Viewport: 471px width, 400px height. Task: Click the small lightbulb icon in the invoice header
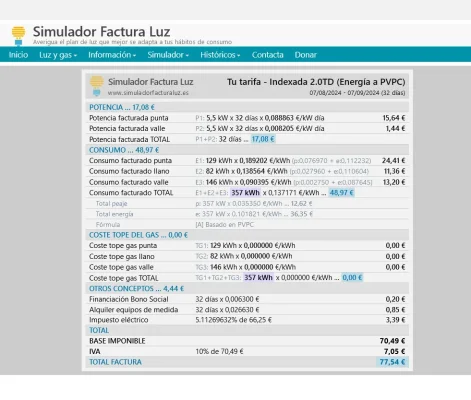coord(97,86)
